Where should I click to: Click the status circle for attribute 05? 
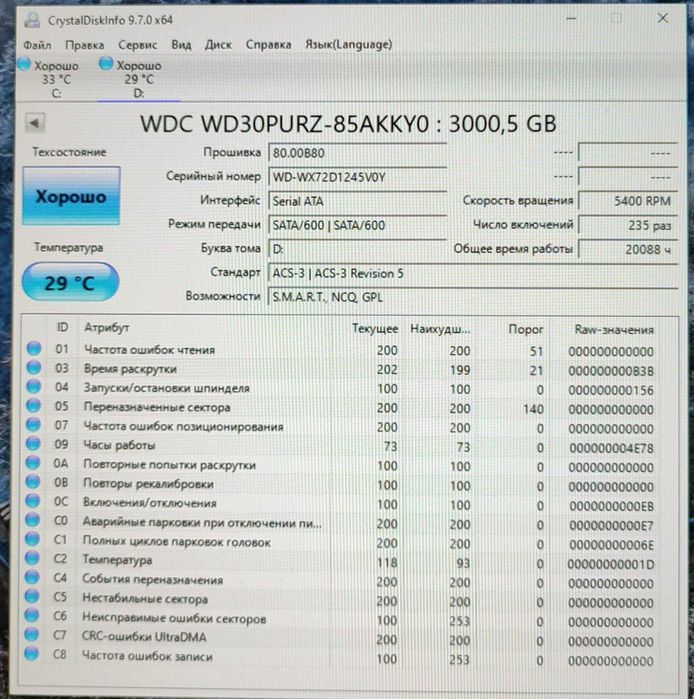(33, 406)
